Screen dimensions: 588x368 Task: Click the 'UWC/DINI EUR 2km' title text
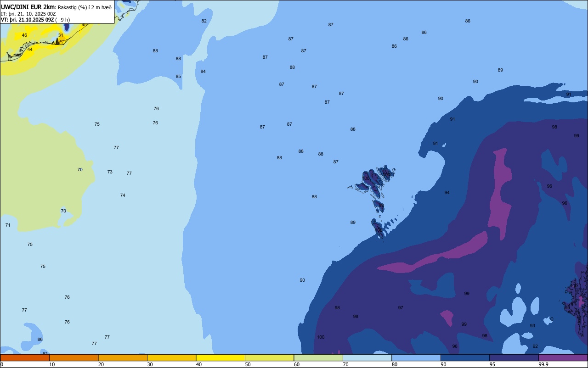(x=28, y=7)
